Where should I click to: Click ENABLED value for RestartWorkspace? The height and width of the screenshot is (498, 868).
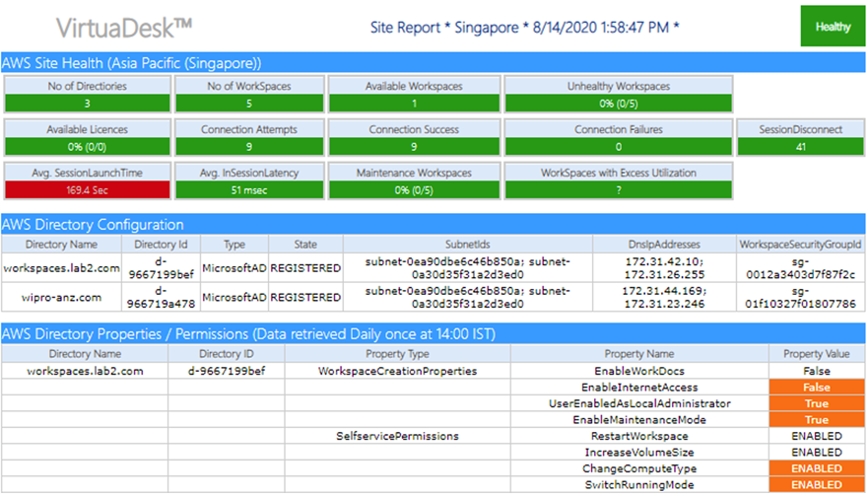pyautogui.click(x=817, y=436)
